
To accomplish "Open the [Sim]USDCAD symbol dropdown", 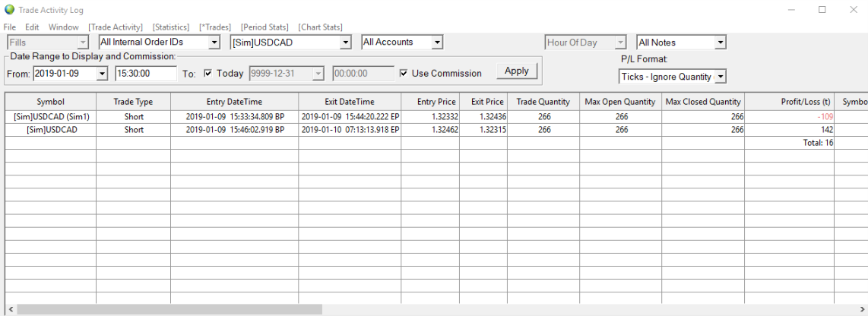I will pyautogui.click(x=346, y=42).
